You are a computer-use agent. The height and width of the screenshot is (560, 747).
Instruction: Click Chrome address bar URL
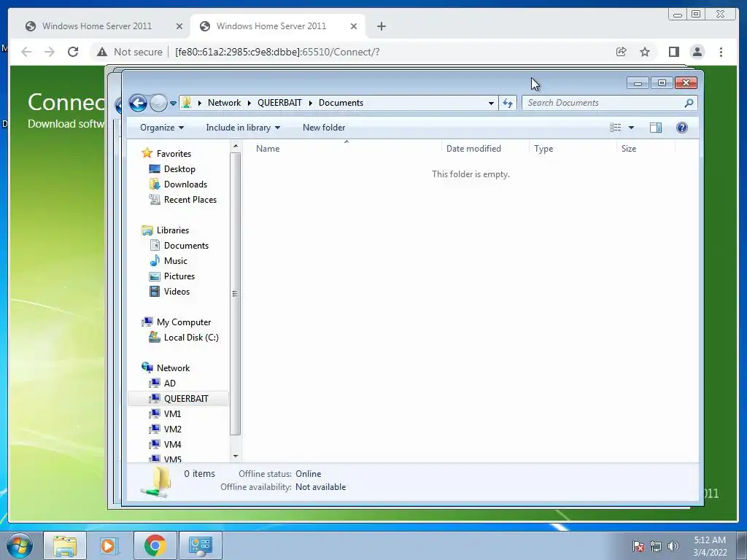[277, 52]
